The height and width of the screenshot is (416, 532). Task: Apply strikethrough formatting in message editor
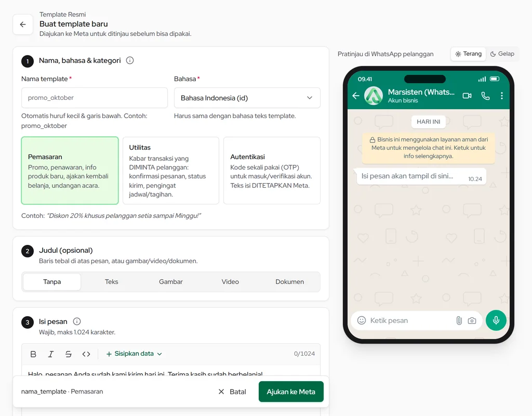[x=69, y=354]
